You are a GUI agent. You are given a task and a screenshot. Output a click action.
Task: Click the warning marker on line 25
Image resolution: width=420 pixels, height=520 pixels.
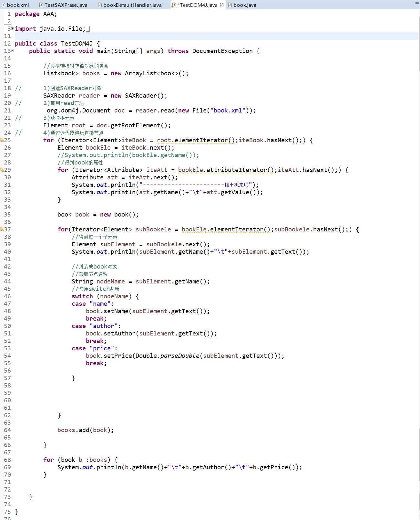click(2, 140)
